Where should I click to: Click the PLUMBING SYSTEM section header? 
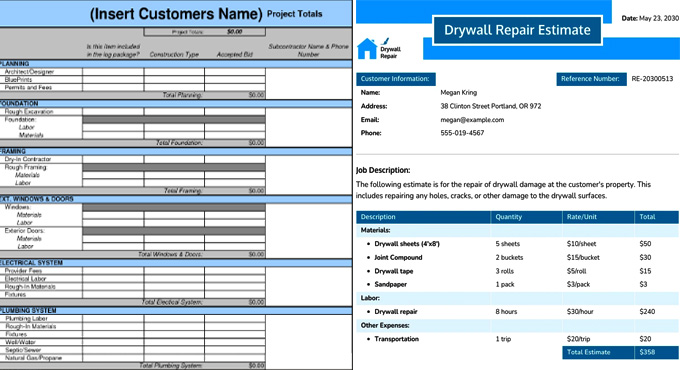[176, 311]
